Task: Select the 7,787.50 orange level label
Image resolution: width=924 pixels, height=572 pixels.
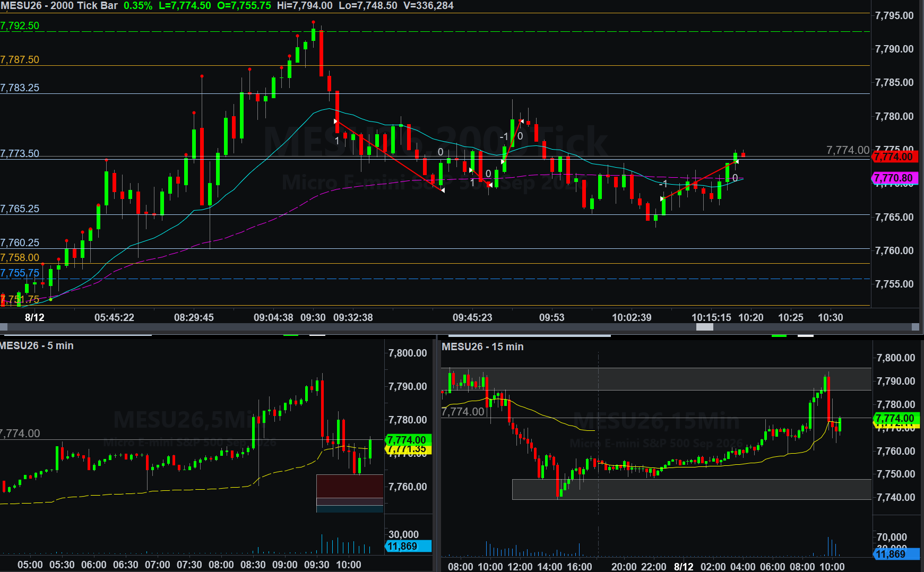Action: click(x=20, y=60)
